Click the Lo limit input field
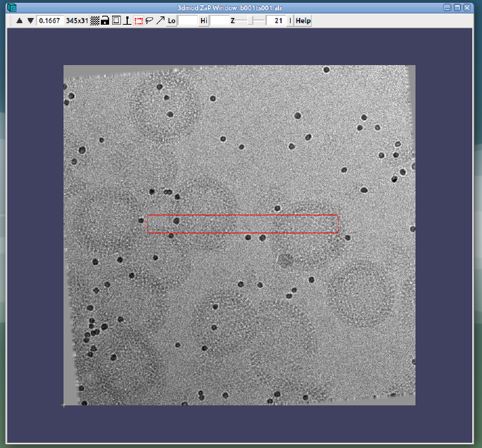Image resolution: width=482 pixels, height=448 pixels. tap(188, 21)
